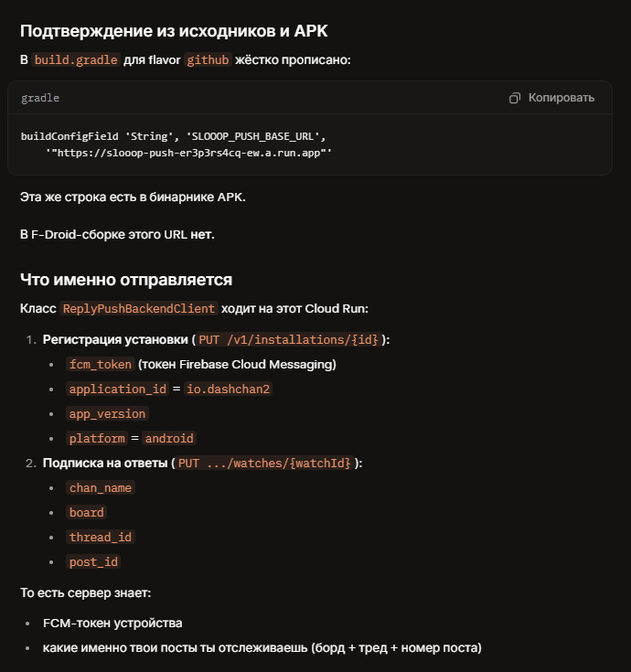Click the PUT /v1/installations/{id} code

(288, 340)
